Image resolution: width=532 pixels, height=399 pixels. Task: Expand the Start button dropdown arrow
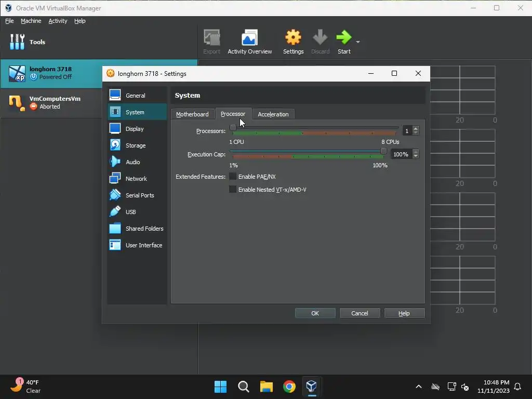coord(358,42)
